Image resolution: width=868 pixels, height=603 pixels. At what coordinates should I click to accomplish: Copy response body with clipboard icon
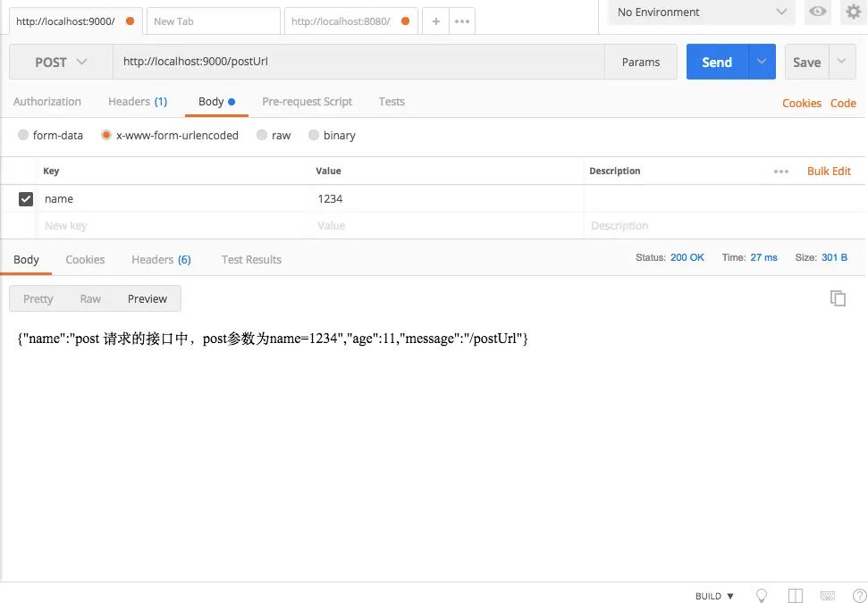(838, 298)
